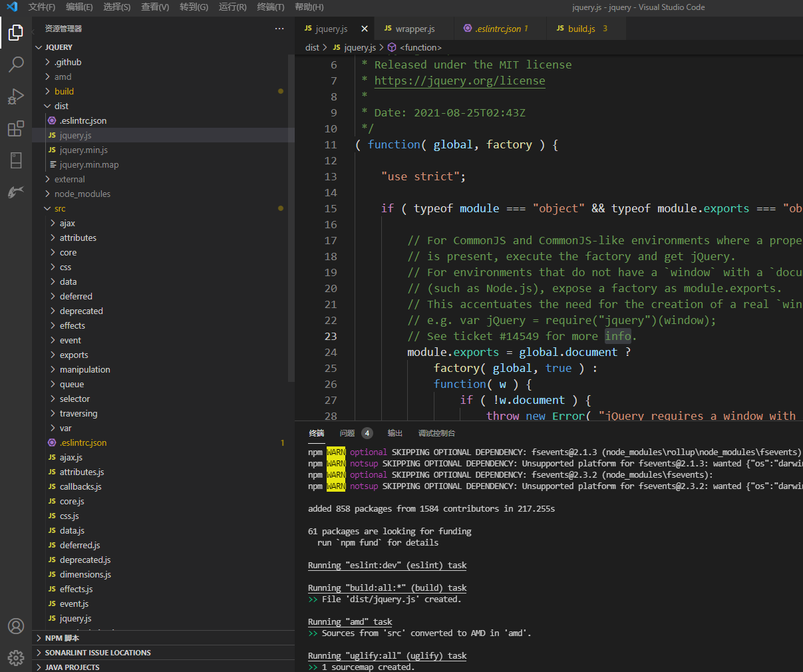Collapse the JQUERY root section
Image resolution: width=803 pixels, height=672 pixels.
click(163, 47)
